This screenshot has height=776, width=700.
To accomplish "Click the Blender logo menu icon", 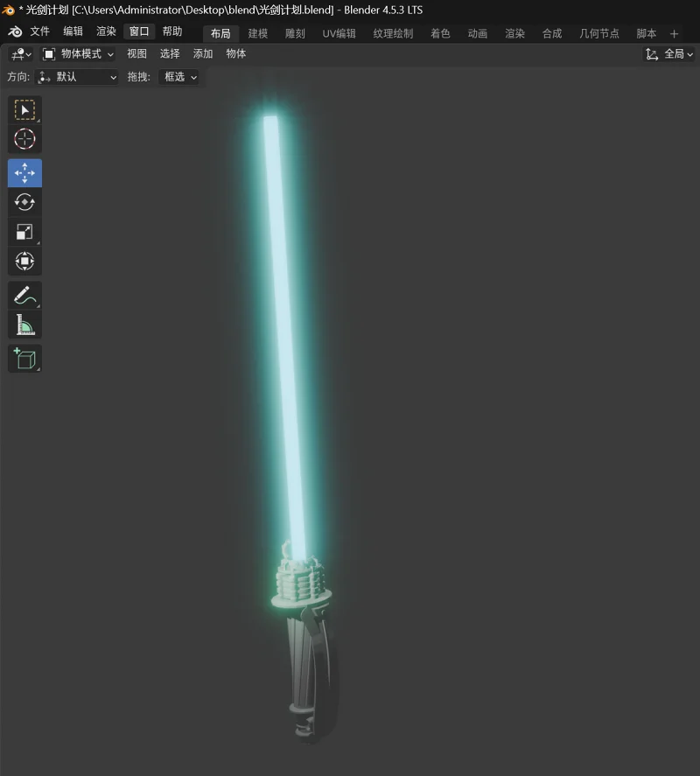I will click(x=13, y=31).
